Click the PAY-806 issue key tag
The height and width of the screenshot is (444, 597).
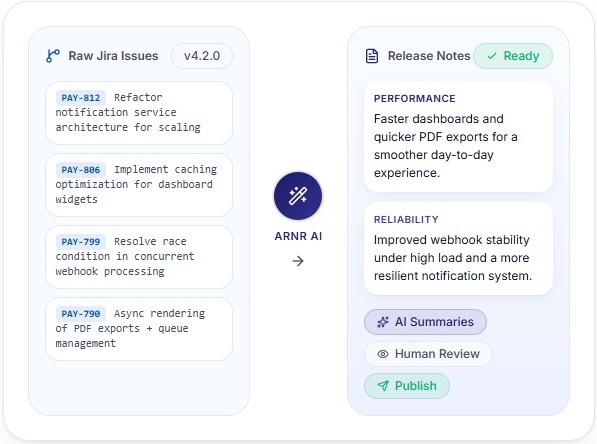(x=81, y=170)
